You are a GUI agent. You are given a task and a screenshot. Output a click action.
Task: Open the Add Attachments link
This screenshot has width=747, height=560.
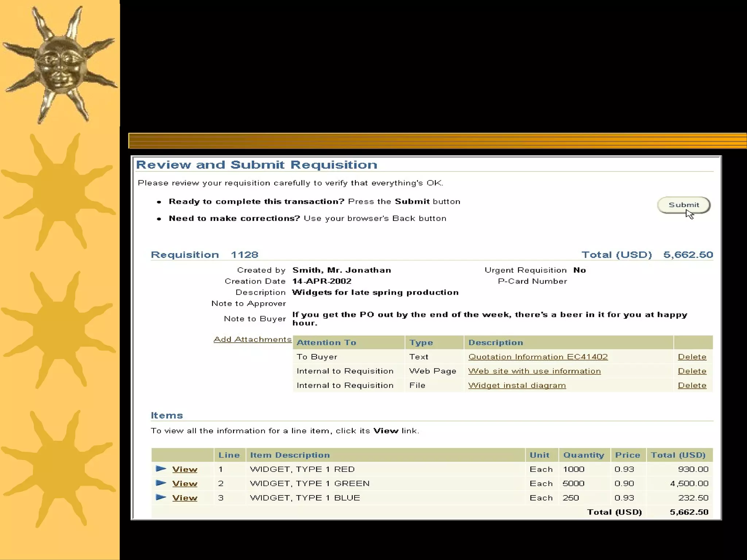coord(252,339)
